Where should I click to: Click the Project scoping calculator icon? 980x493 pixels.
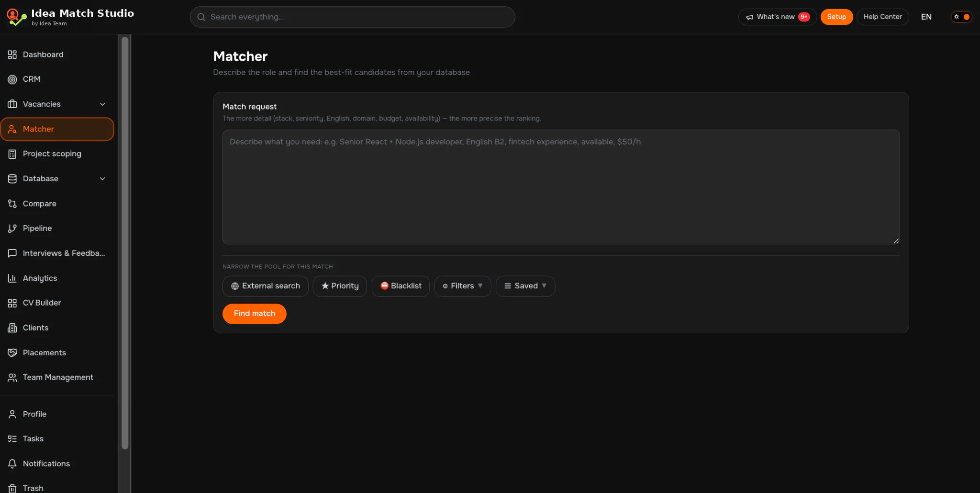coord(12,154)
